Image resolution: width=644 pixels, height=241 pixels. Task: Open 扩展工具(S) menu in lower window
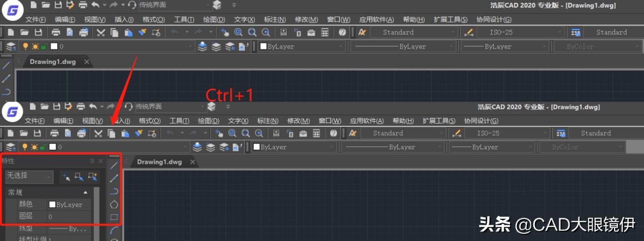point(439,121)
